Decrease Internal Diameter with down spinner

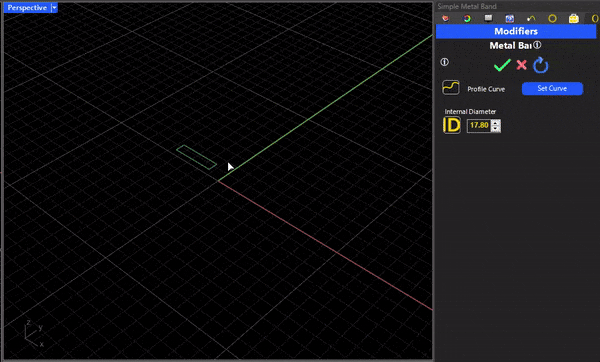pos(496,129)
